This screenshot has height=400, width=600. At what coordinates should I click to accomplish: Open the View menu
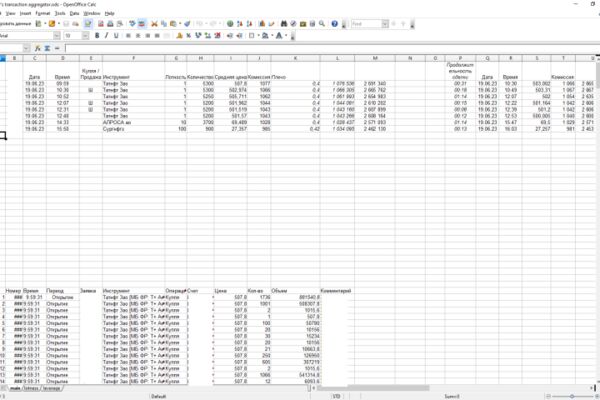tap(10, 13)
